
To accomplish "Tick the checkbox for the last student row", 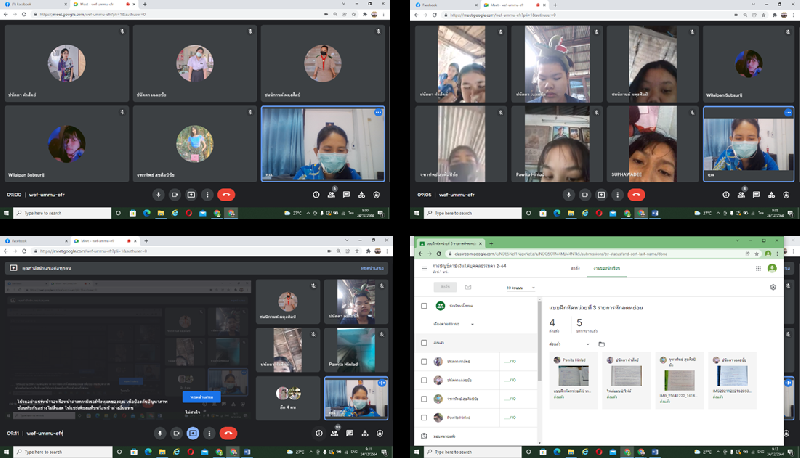I will pos(424,417).
